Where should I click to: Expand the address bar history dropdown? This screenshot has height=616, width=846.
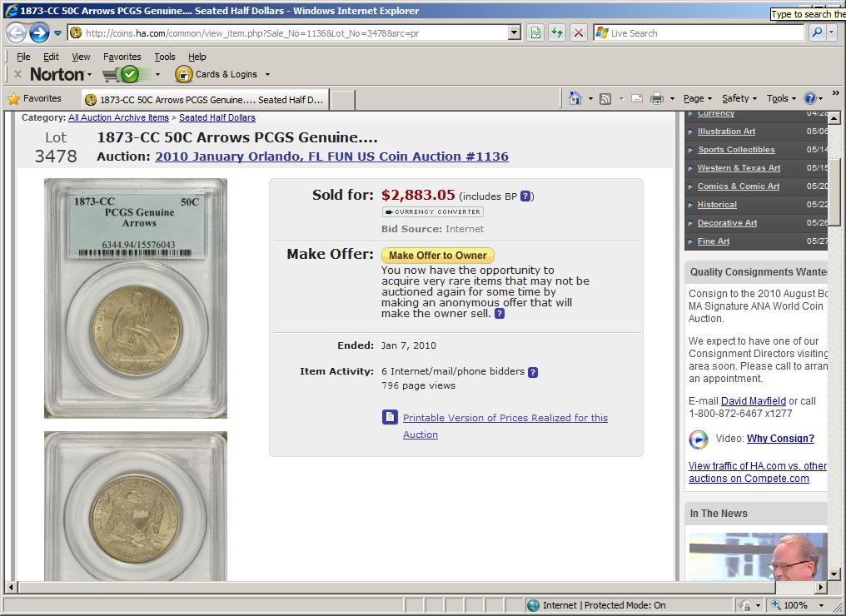(x=515, y=33)
